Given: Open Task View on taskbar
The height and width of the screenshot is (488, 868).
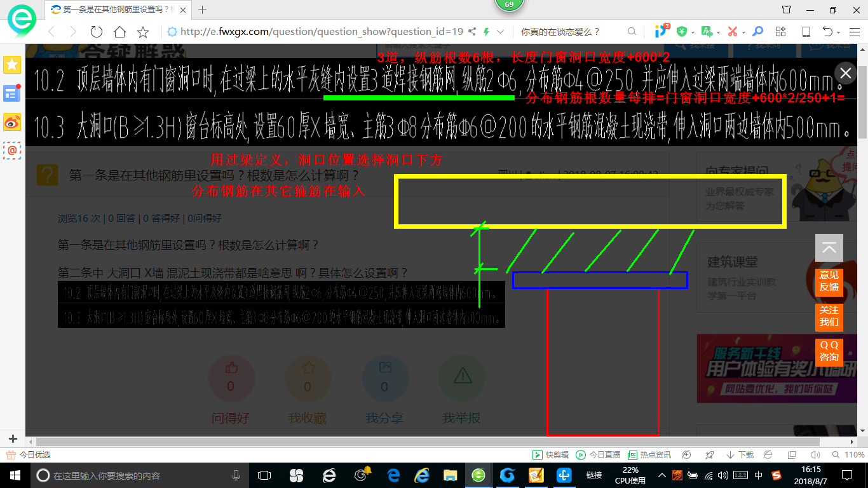Looking at the screenshot, I should [x=264, y=475].
